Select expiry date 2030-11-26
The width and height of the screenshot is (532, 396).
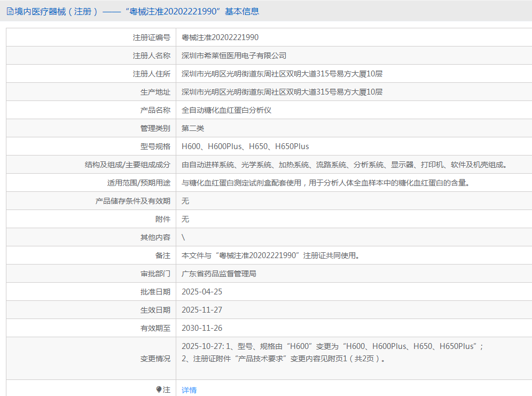(x=202, y=328)
